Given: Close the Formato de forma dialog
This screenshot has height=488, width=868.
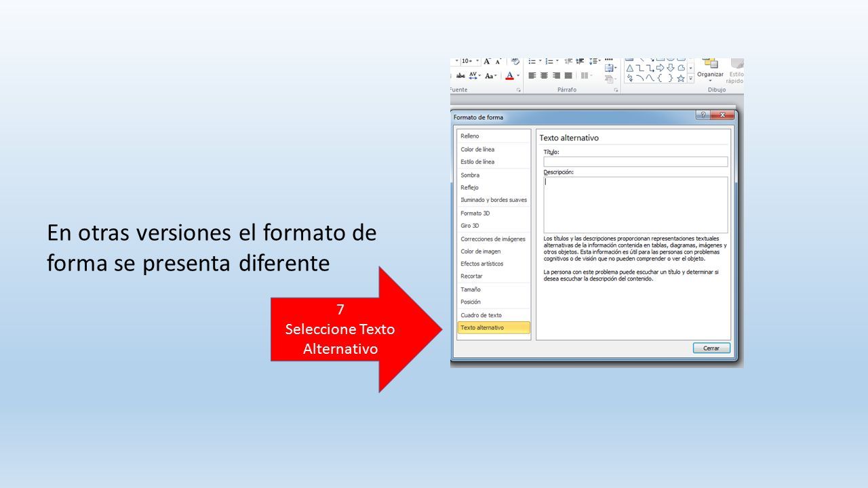Looking at the screenshot, I should coord(722,116).
